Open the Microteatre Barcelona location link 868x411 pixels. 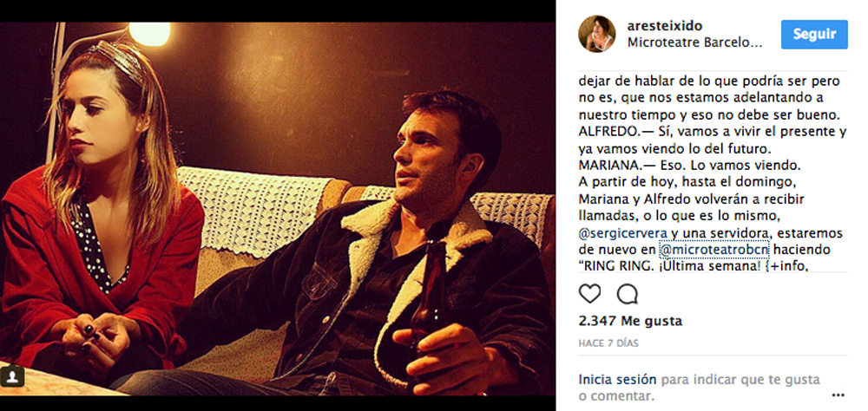pyautogui.click(x=694, y=42)
